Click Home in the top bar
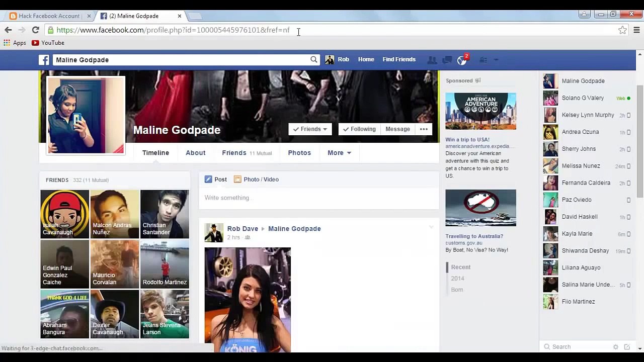The image size is (644, 362). tap(366, 59)
